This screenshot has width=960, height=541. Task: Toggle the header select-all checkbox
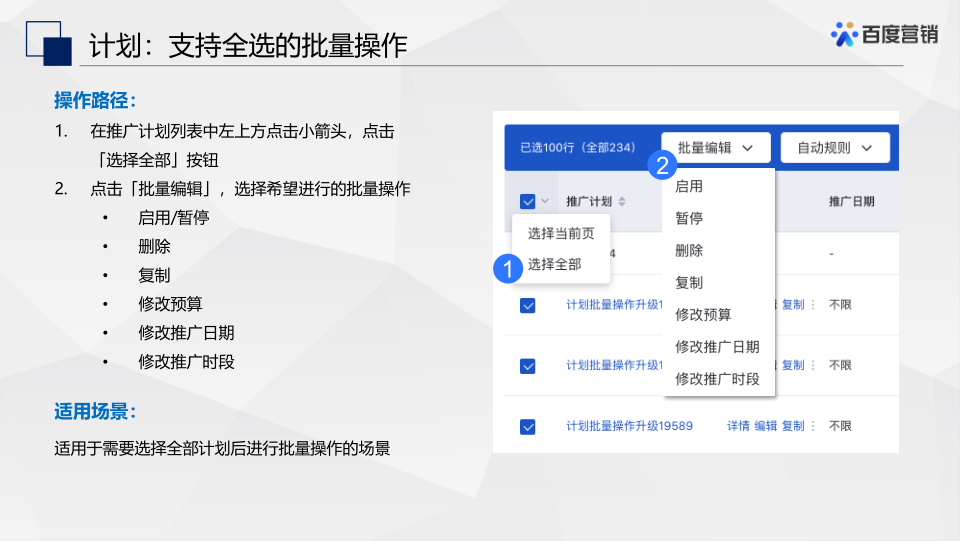tap(527, 201)
